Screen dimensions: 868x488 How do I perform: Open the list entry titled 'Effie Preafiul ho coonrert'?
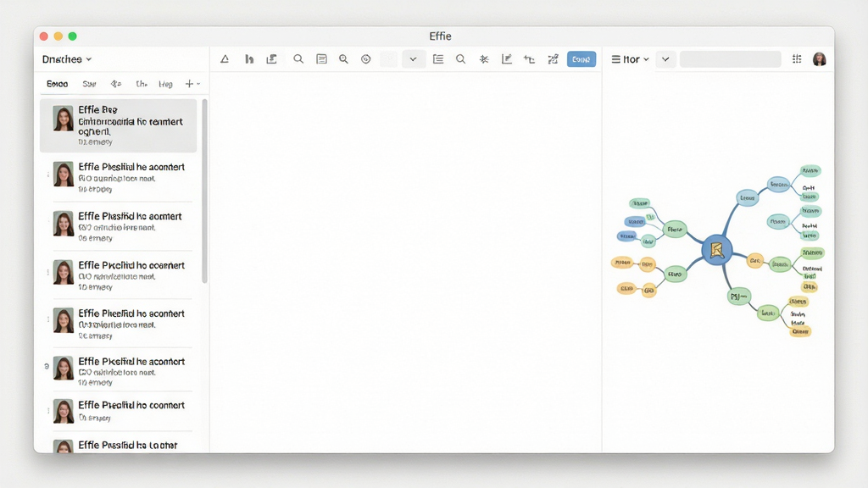pos(122,411)
